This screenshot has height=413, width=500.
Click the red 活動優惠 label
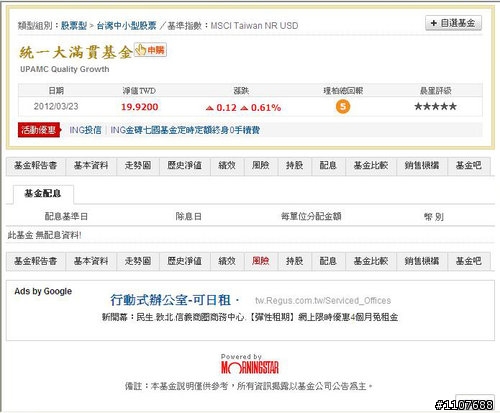click(39, 130)
